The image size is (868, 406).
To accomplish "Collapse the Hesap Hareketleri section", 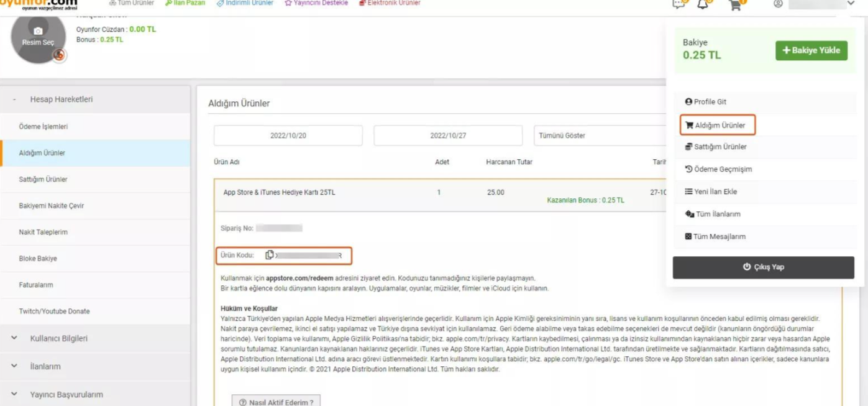I will 14,99.
